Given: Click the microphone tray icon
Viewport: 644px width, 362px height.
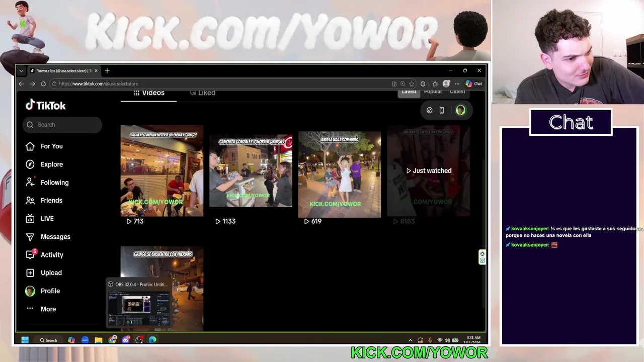Looking at the screenshot, I should coord(430,340).
